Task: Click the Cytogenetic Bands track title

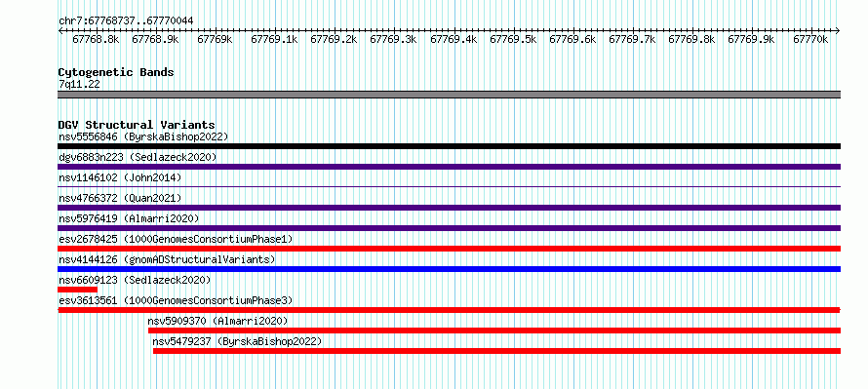Action: [x=116, y=72]
